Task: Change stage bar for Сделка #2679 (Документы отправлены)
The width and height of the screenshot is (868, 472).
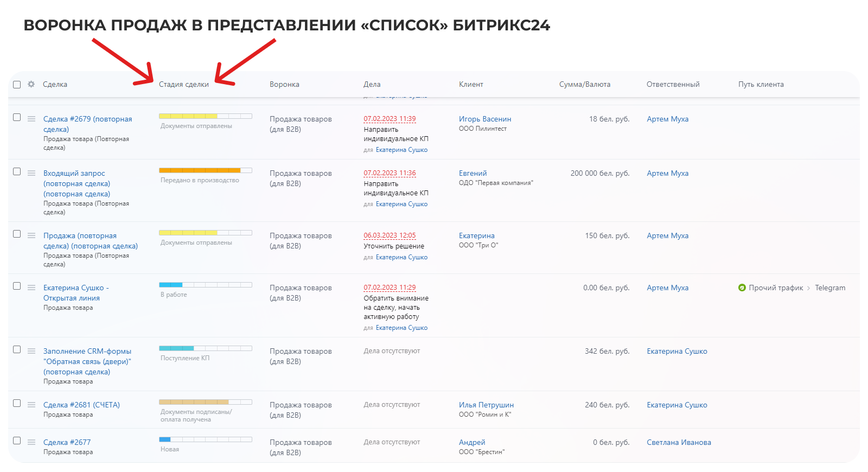Action: point(205,116)
